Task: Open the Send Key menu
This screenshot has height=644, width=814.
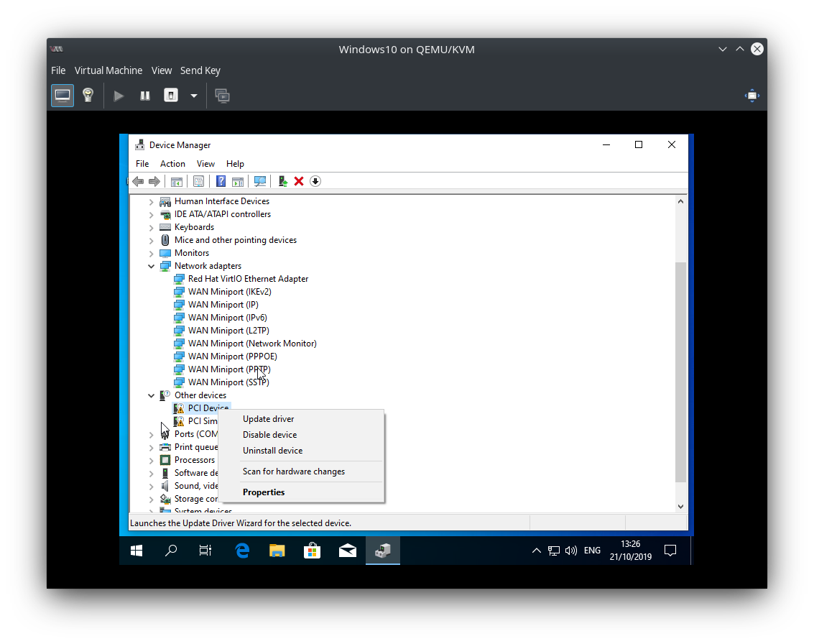Action: [x=200, y=70]
